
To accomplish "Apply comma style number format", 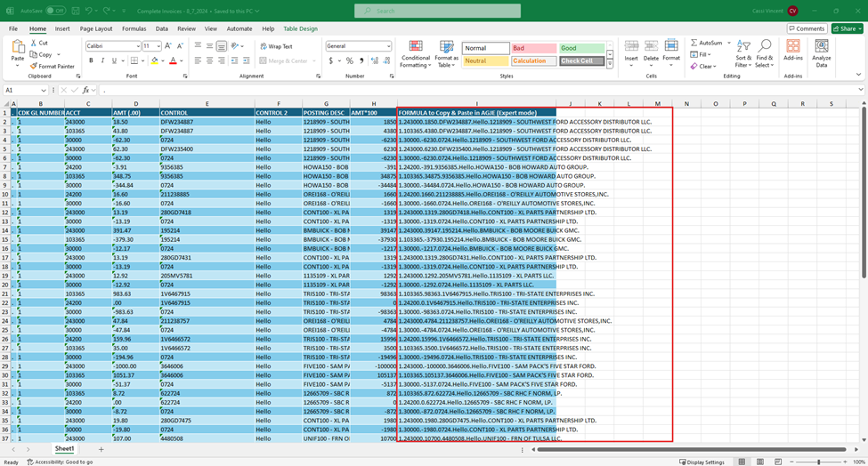I will (x=361, y=60).
